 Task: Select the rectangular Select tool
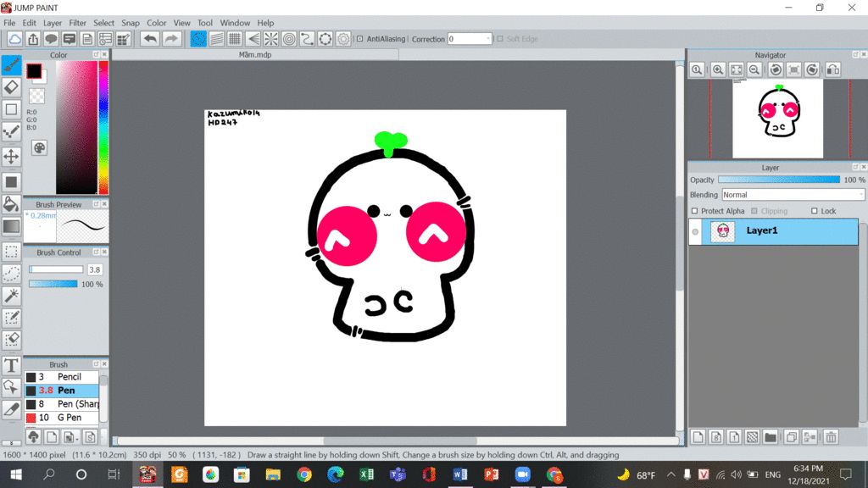pos(11,252)
